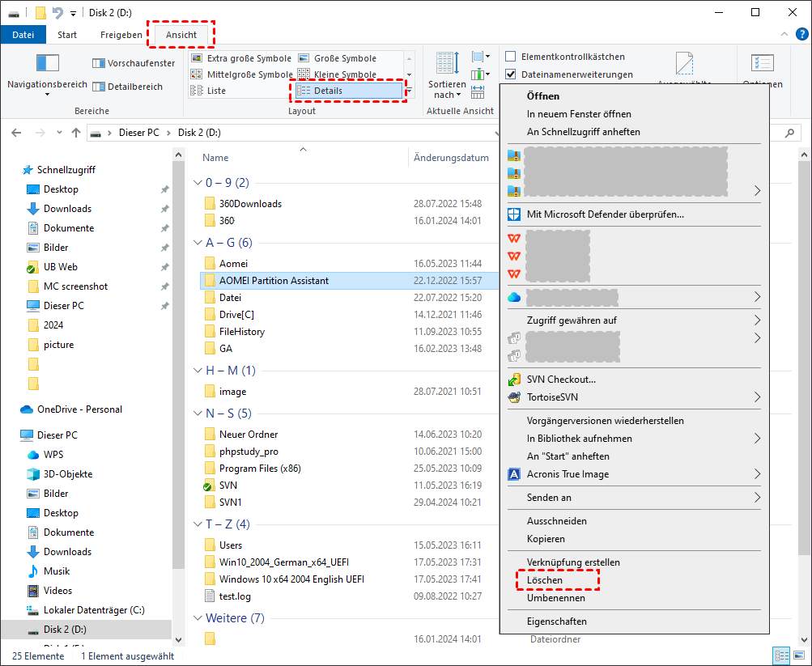Open Musik in navigation pane
Viewport: 812px width, 666px height.
click(57, 571)
